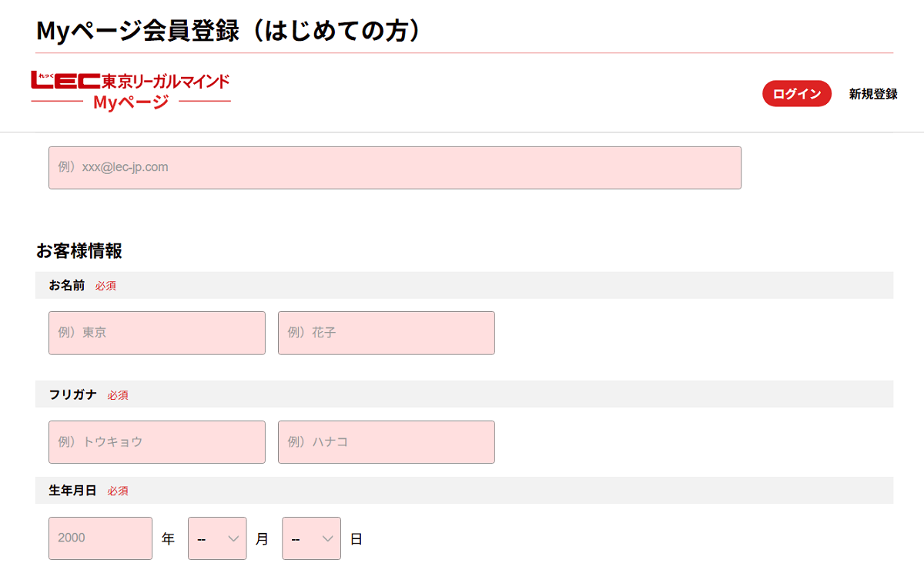
Task: Click the furigana field showing 例）ハナコ
Action: [x=386, y=442]
